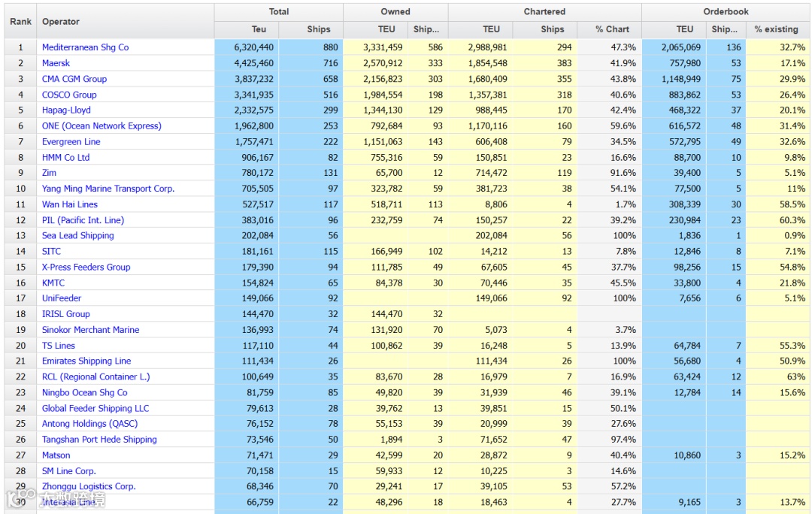
Task: Open the Sinokor Merchant Marine link
Action: click(91, 330)
